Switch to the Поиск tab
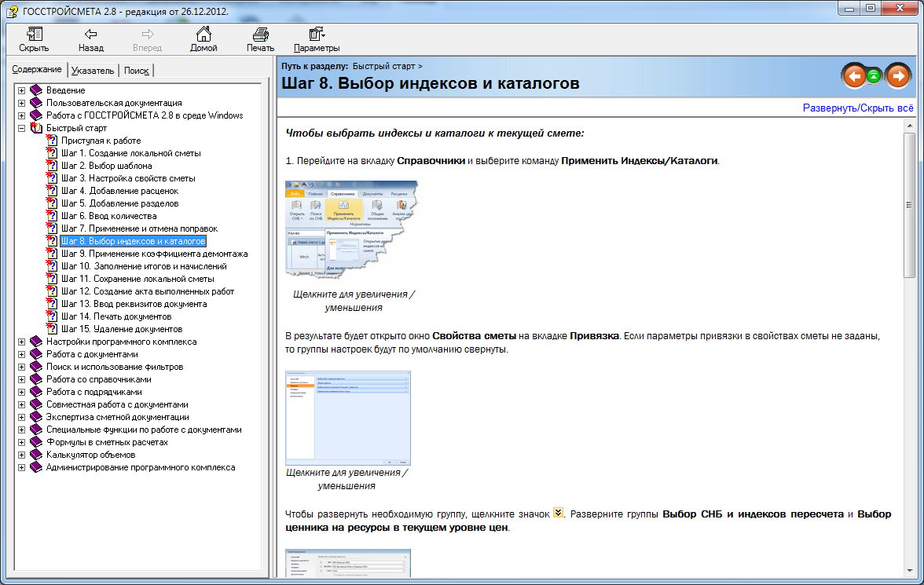Screen dimensions: 924x585 coord(136,71)
